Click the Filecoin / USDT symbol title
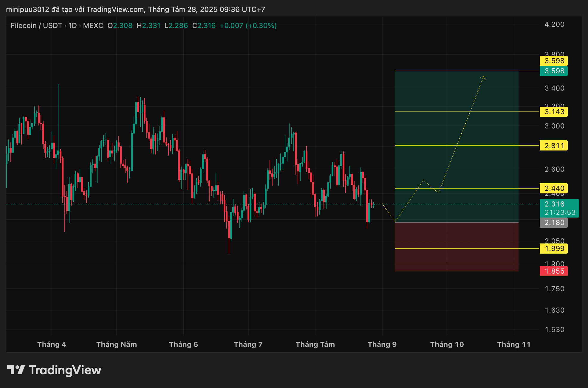 point(36,26)
